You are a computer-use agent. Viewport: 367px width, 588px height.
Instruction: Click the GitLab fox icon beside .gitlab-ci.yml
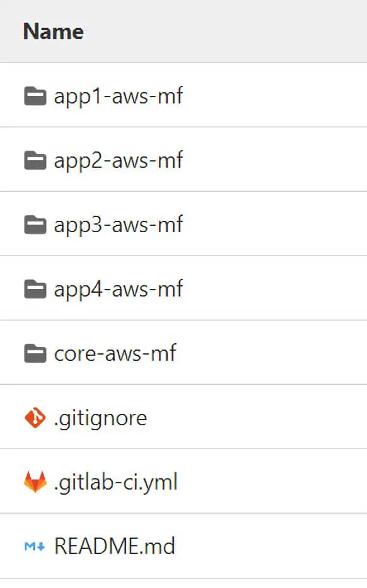click(37, 481)
